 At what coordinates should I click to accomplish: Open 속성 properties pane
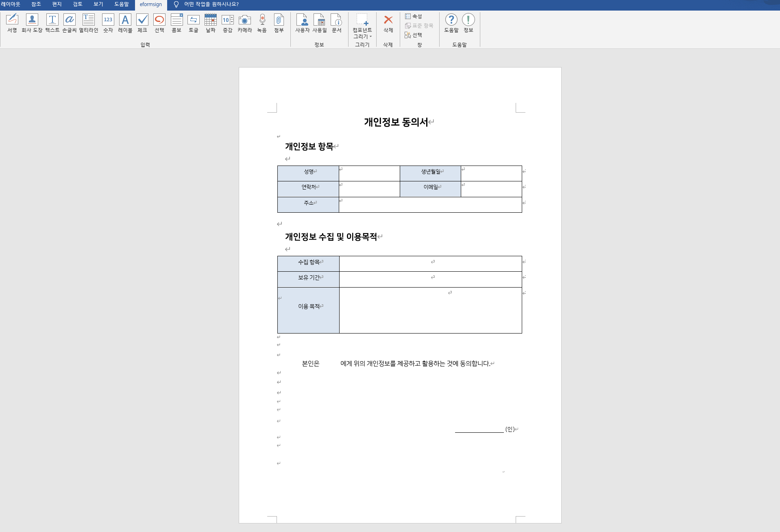[x=414, y=16]
